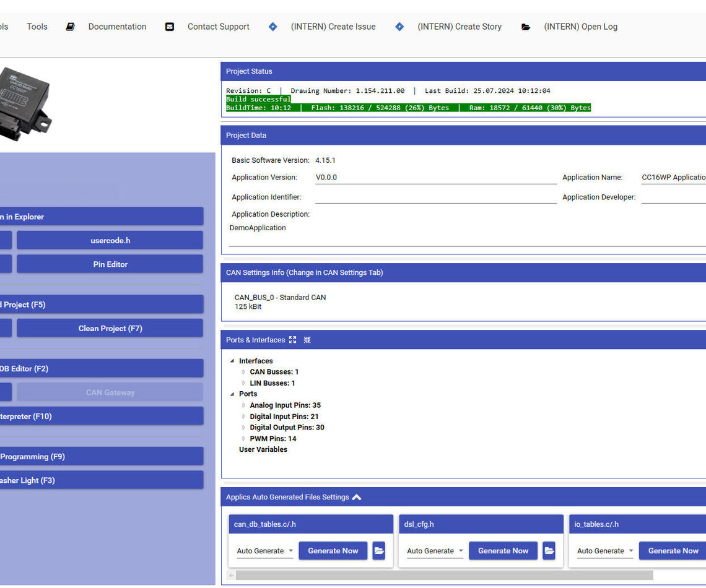Open folder for dsl_cfg.h file
This screenshot has height=588, width=706.
[549, 551]
